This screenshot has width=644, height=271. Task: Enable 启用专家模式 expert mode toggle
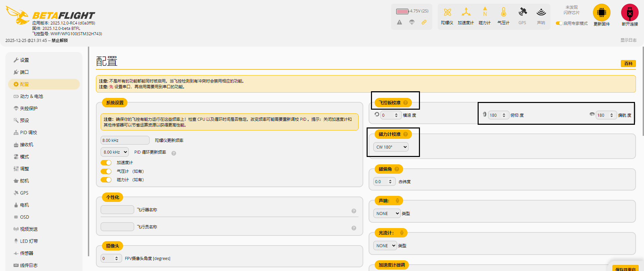pyautogui.click(x=559, y=23)
